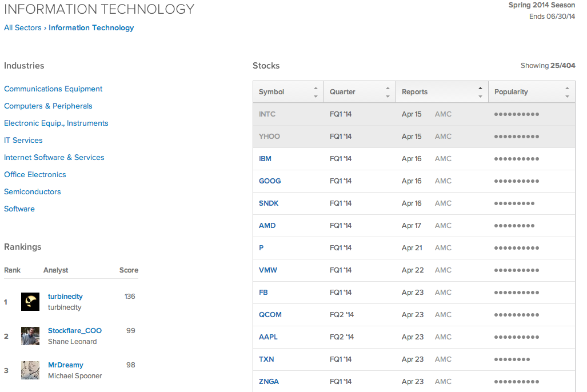
Task: Sort table by Quarter column arrows
Action: click(388, 92)
